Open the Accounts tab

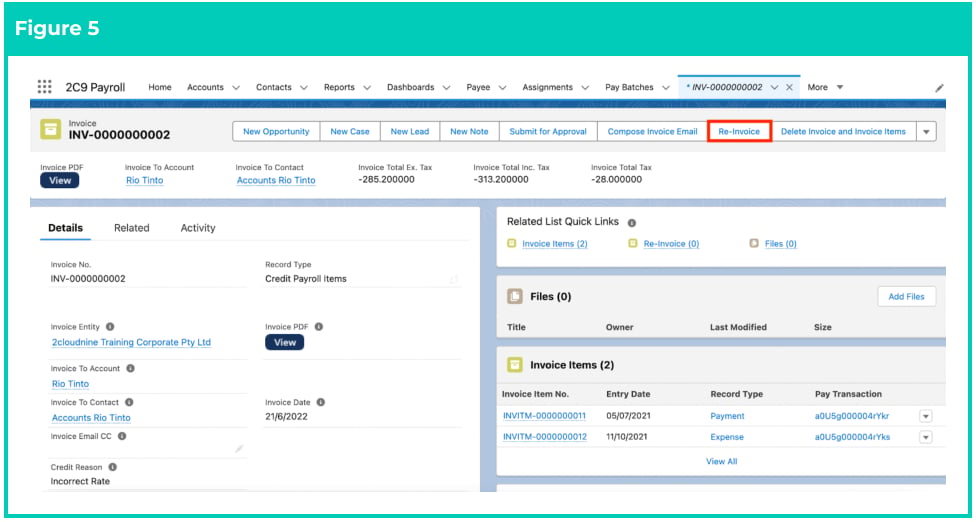coord(205,87)
